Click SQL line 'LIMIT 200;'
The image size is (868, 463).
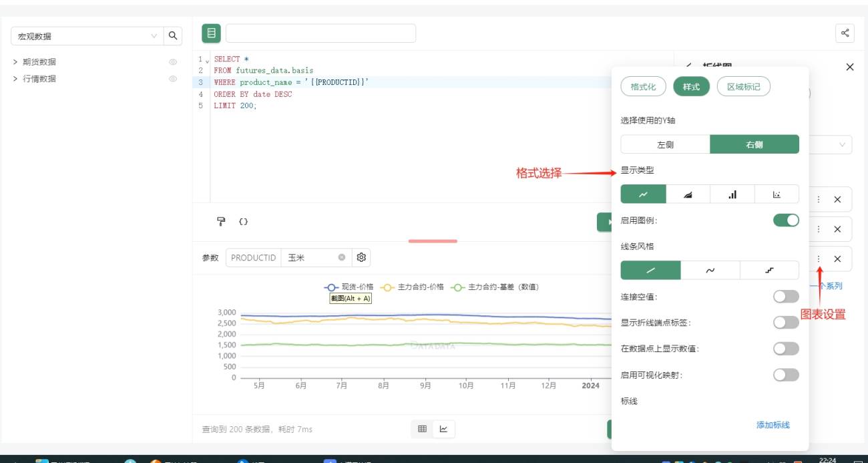click(235, 106)
